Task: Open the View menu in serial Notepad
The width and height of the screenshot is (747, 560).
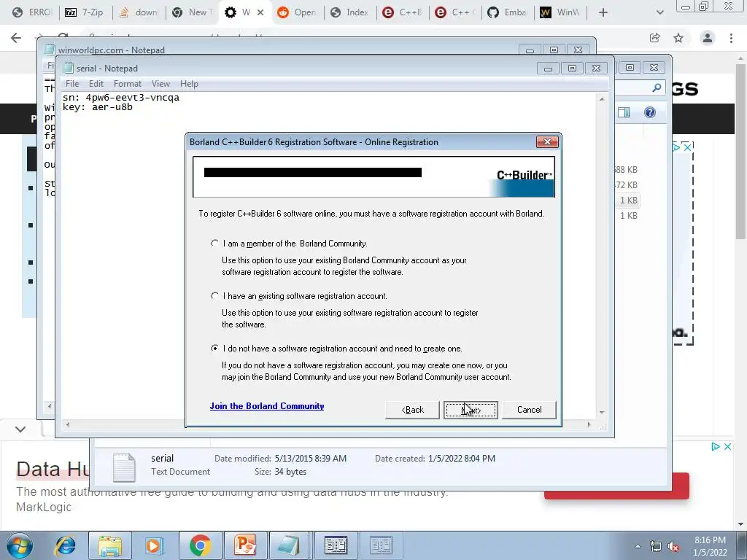Action: tap(160, 84)
